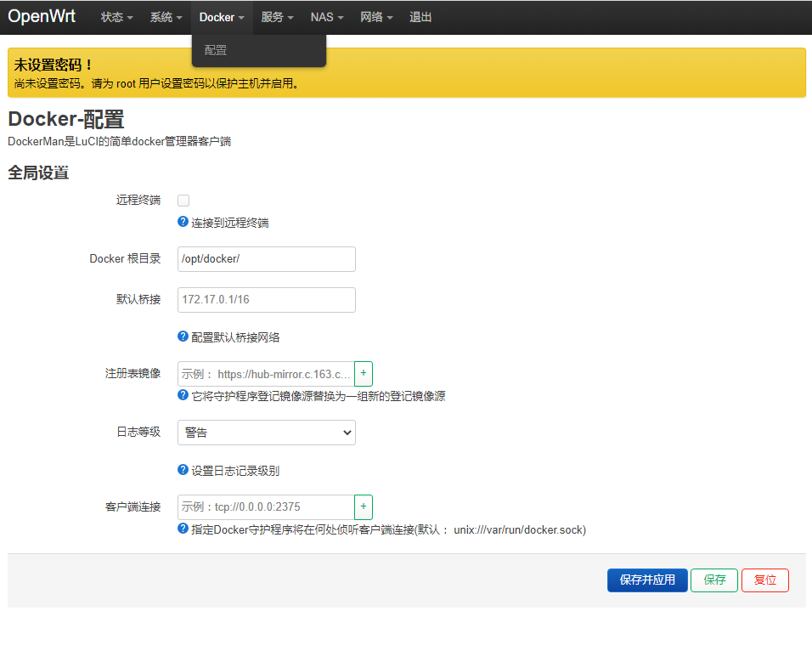Click the help icon beside 设置日志记录级别

click(x=183, y=469)
